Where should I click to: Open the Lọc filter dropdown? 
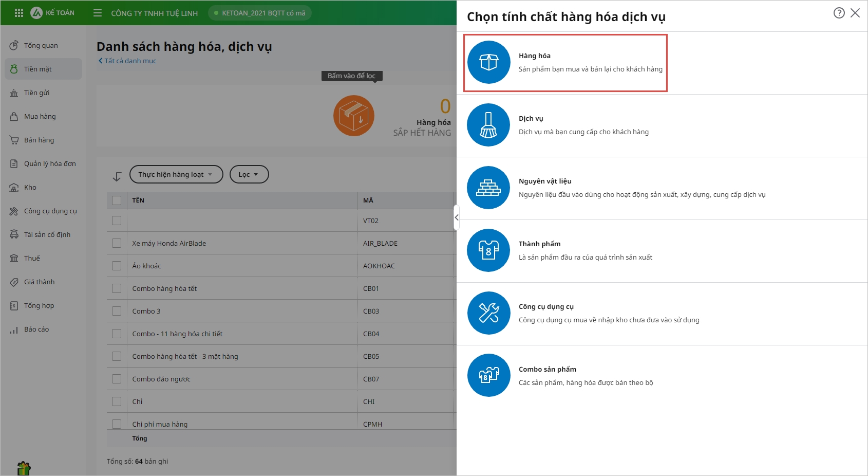click(x=249, y=174)
